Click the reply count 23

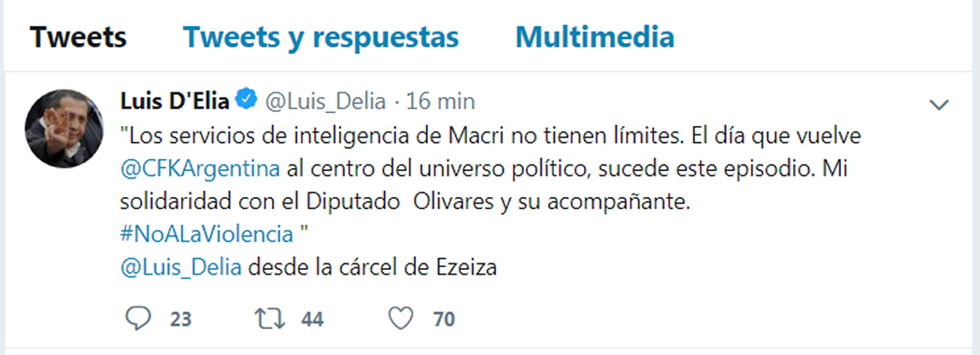pyautogui.click(x=180, y=320)
